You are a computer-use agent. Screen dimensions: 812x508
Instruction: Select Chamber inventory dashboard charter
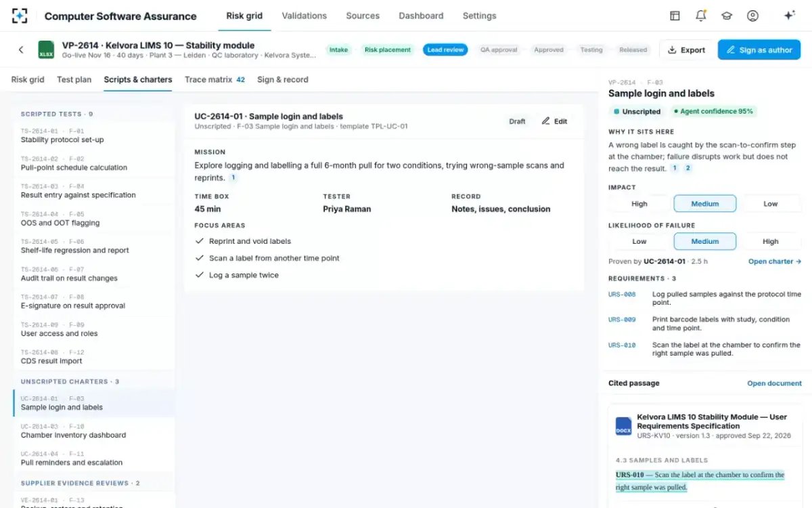coord(94,431)
